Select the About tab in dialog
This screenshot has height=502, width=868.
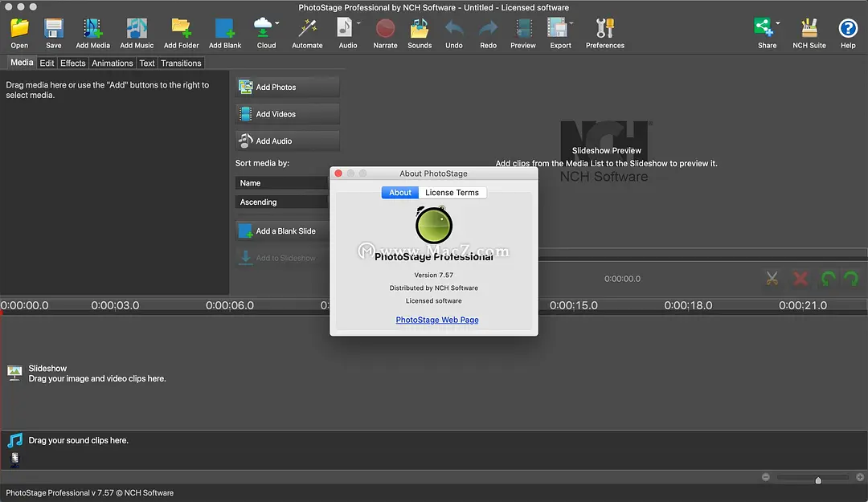[x=400, y=193]
